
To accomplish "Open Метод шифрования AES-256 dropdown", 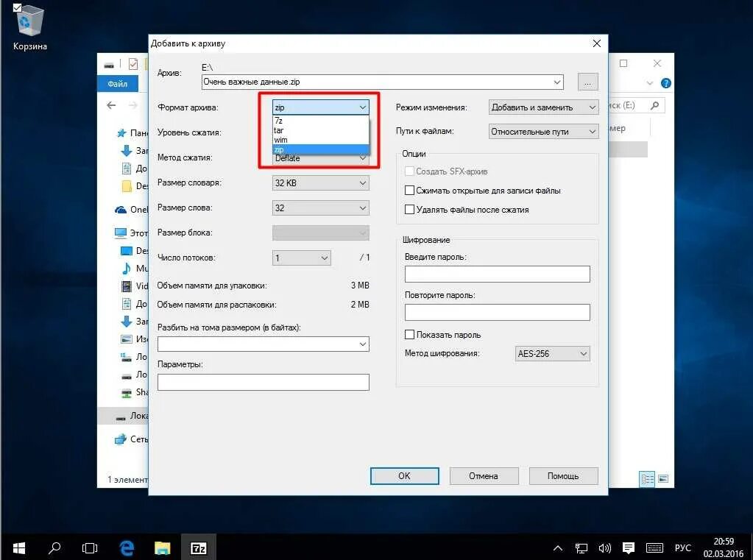I will point(552,354).
